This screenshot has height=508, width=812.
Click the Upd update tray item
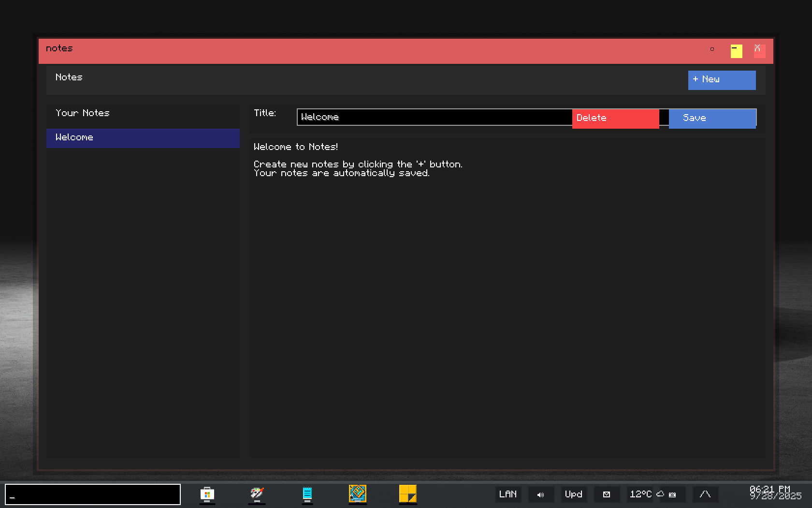point(574,494)
